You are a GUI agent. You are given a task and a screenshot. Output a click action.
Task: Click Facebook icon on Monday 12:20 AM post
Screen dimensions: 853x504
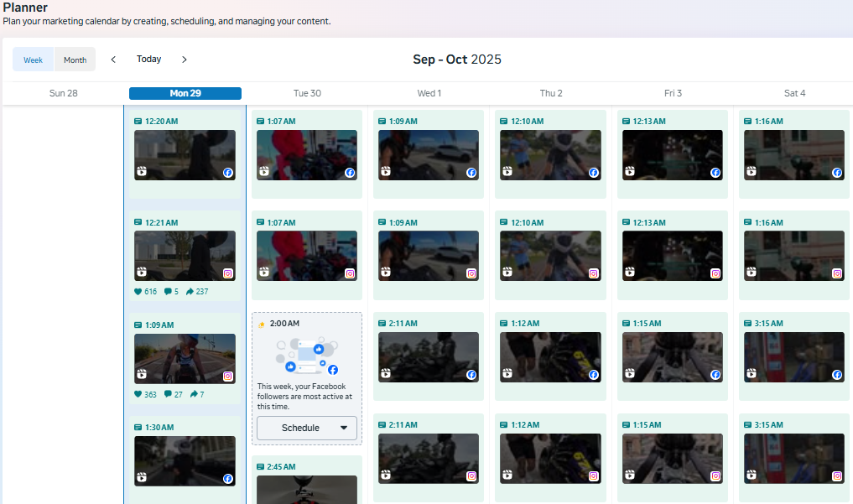pos(227,173)
